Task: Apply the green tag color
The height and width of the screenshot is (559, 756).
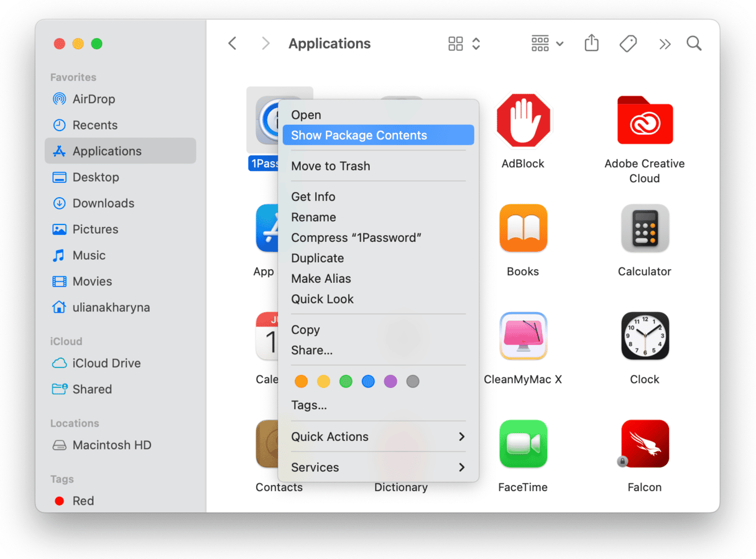Action: [x=346, y=381]
